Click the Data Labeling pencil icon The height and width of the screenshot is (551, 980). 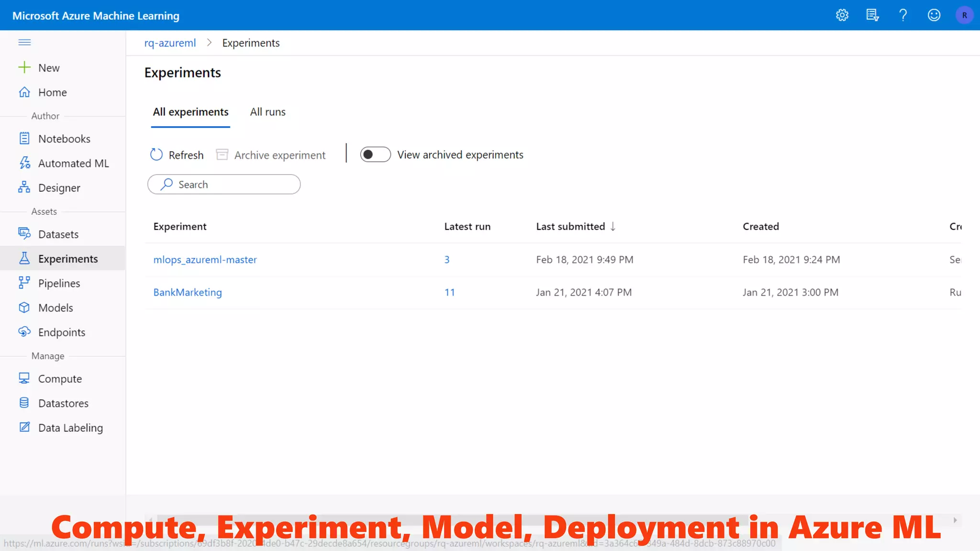pyautogui.click(x=24, y=427)
